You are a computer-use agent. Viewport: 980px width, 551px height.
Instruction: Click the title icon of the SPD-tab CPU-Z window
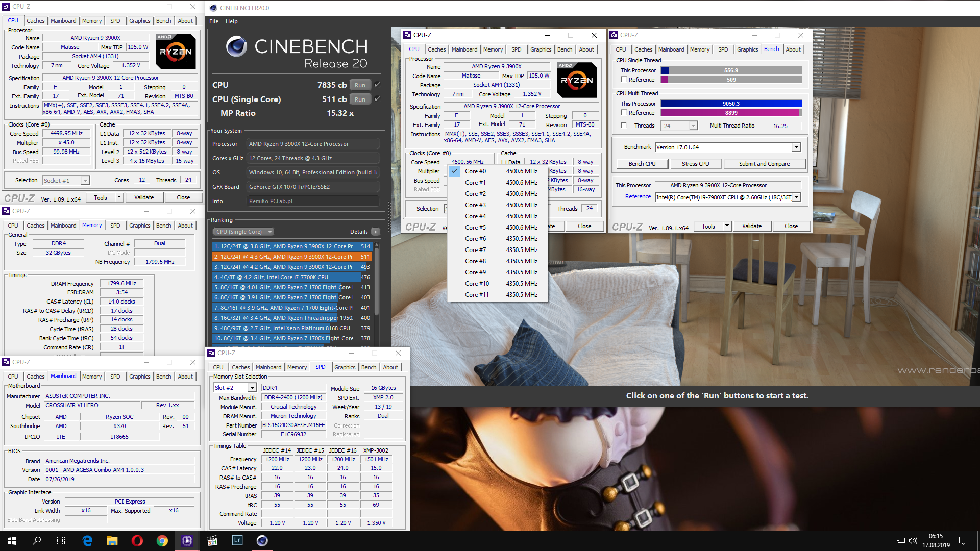tap(211, 353)
